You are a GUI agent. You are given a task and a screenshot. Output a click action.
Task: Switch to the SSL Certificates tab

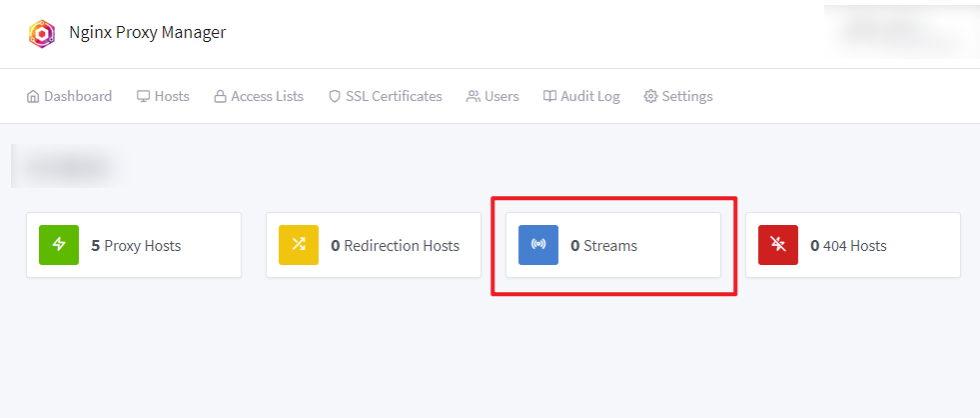(394, 97)
